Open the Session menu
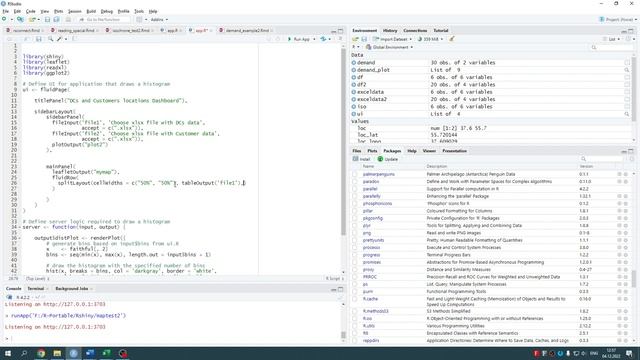 click(74, 11)
